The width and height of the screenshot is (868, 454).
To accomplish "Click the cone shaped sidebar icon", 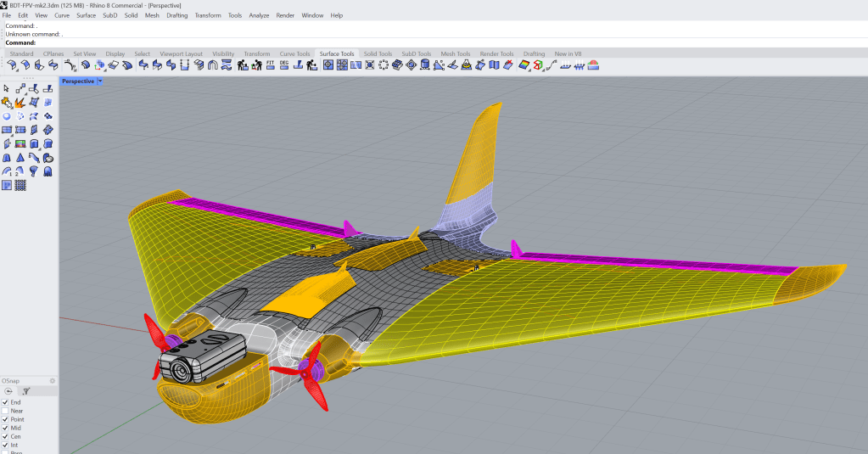I will coord(20,157).
